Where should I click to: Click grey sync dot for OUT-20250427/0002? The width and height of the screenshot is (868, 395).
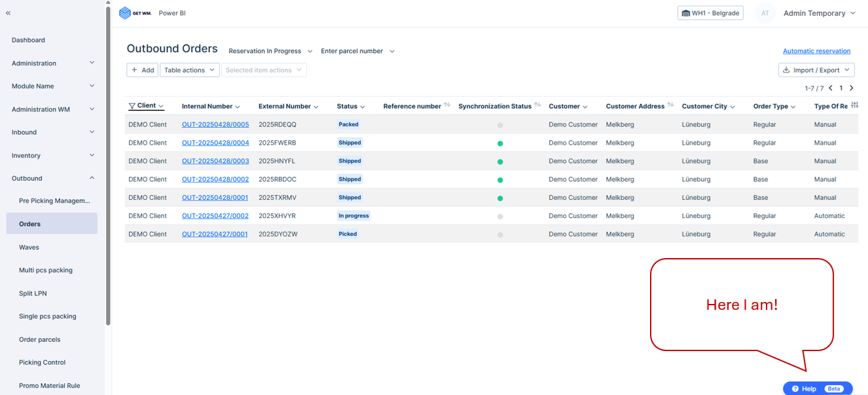tap(500, 216)
